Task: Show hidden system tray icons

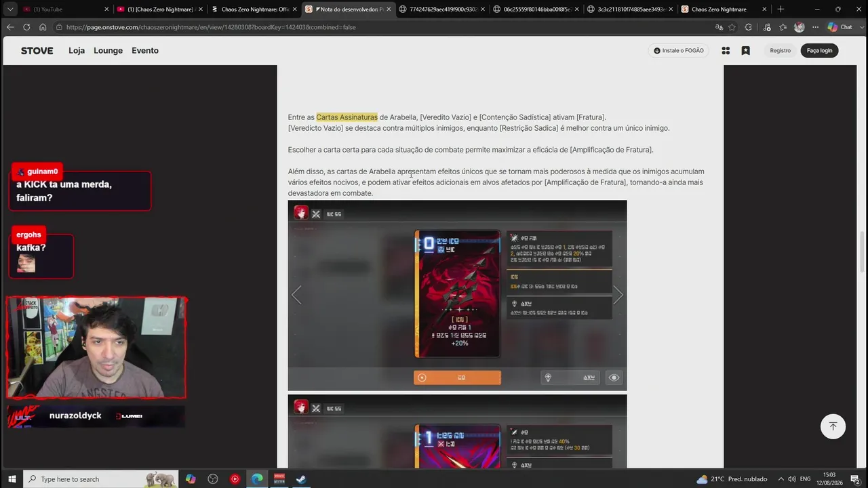Action: coord(781,479)
